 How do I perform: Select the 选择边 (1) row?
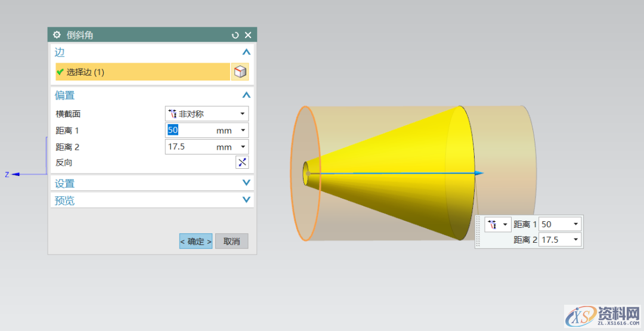pyautogui.click(x=143, y=72)
